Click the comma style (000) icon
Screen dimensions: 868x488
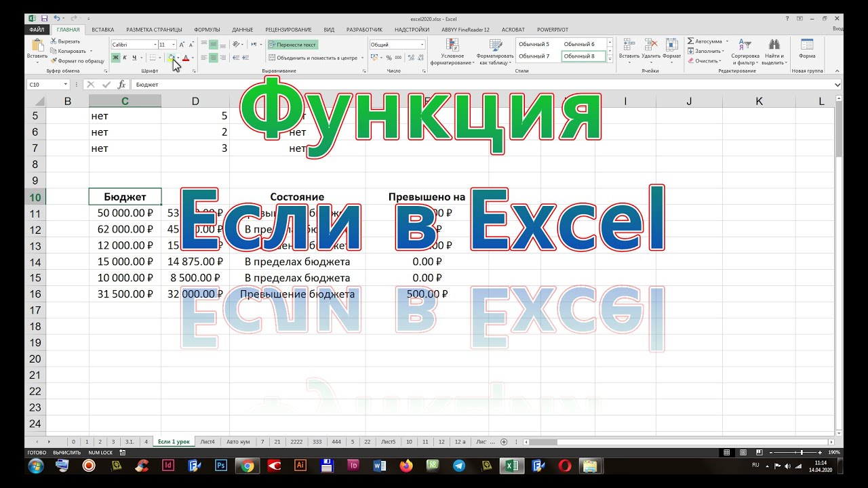tap(398, 58)
